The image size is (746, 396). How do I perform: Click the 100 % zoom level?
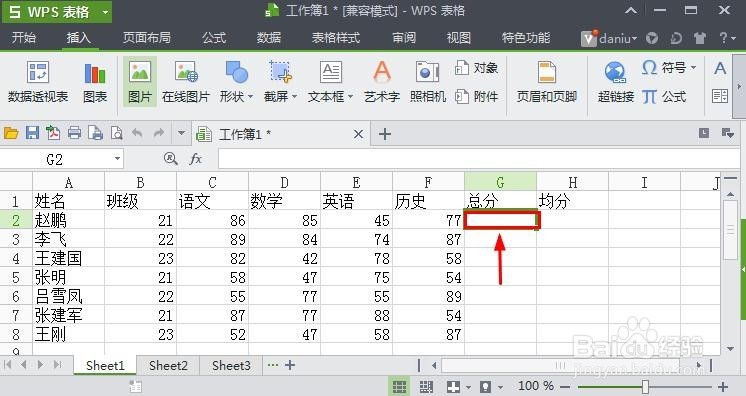pyautogui.click(x=536, y=386)
